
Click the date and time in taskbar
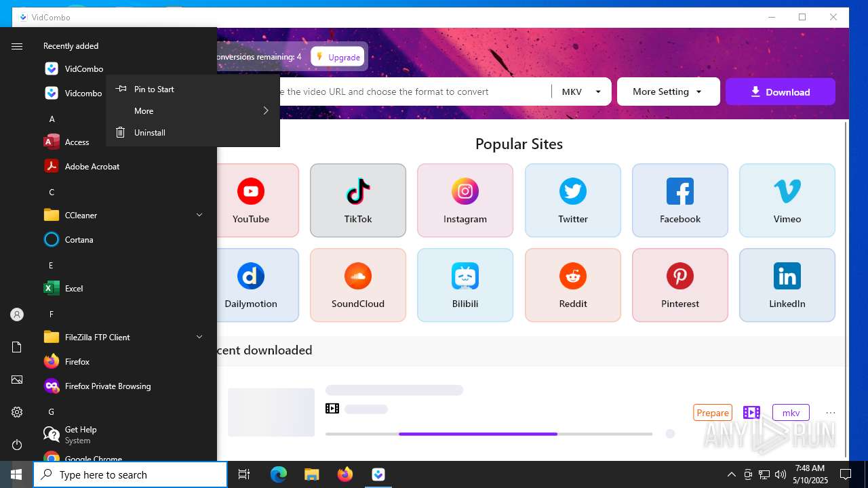[810, 474]
